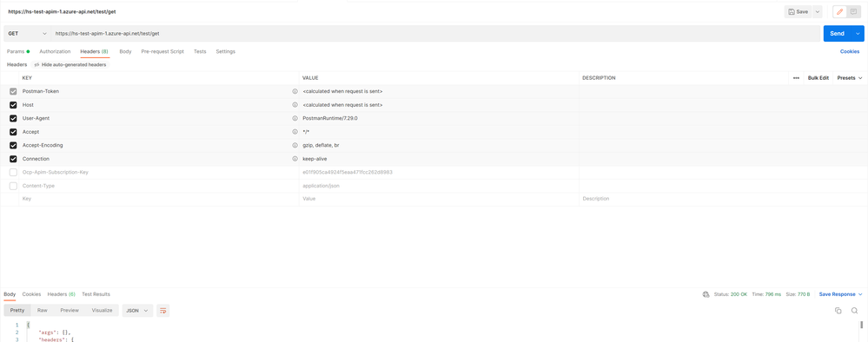Select the Preview view
The width and height of the screenshot is (868, 342).
click(x=70, y=311)
